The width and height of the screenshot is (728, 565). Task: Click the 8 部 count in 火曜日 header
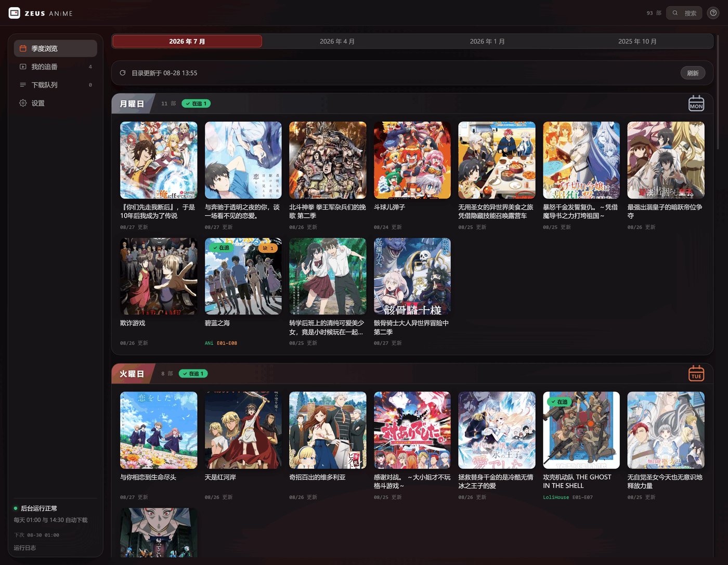(x=167, y=374)
